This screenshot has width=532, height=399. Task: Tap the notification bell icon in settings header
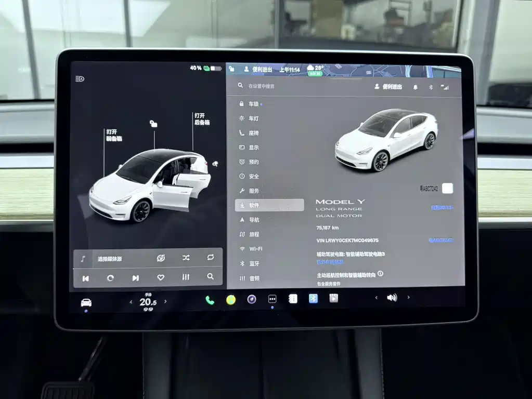tap(416, 87)
